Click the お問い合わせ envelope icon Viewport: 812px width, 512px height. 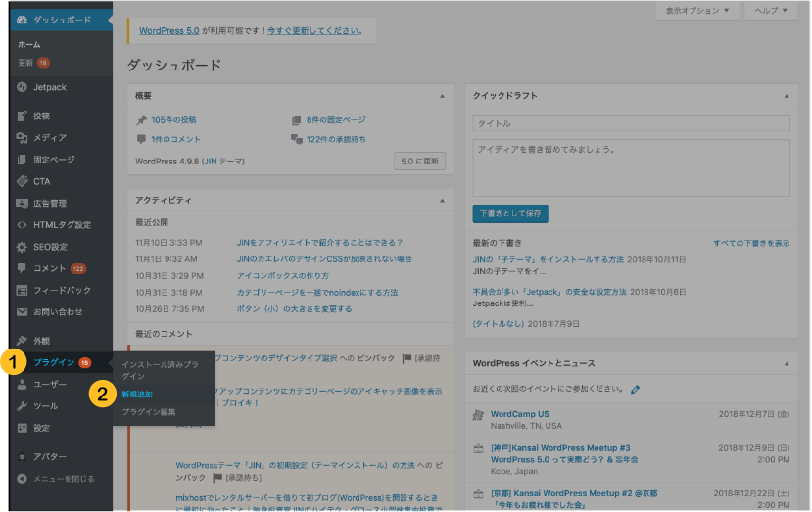point(22,312)
